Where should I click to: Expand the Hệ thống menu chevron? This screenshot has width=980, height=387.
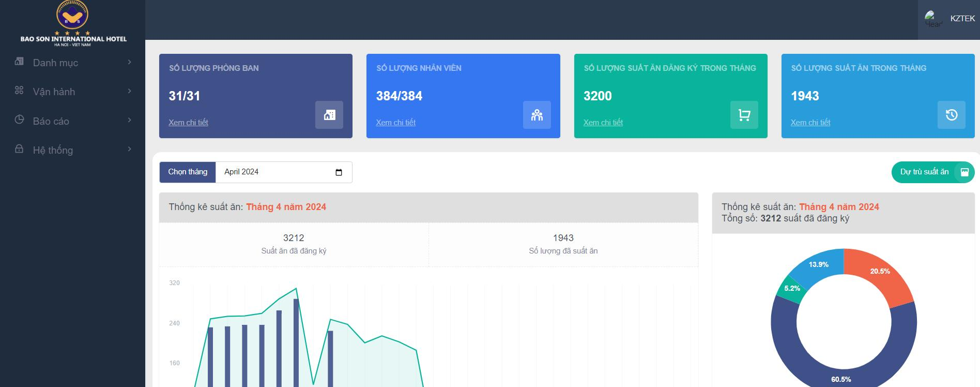tap(129, 149)
